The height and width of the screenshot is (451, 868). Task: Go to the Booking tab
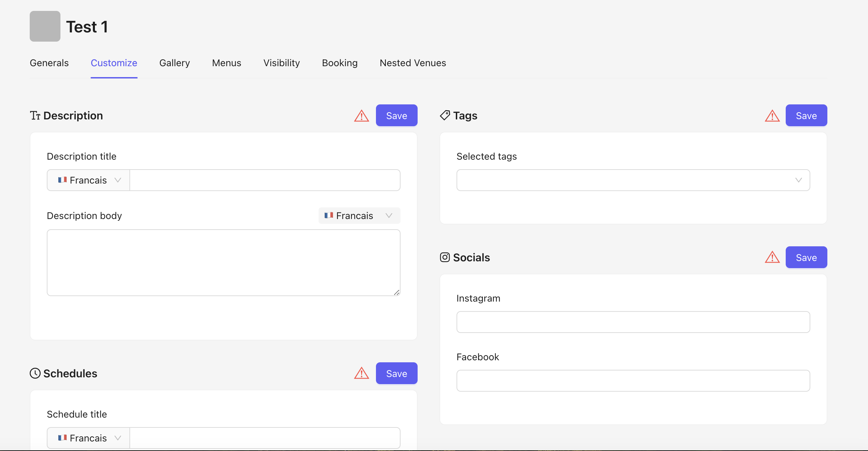pyautogui.click(x=339, y=63)
